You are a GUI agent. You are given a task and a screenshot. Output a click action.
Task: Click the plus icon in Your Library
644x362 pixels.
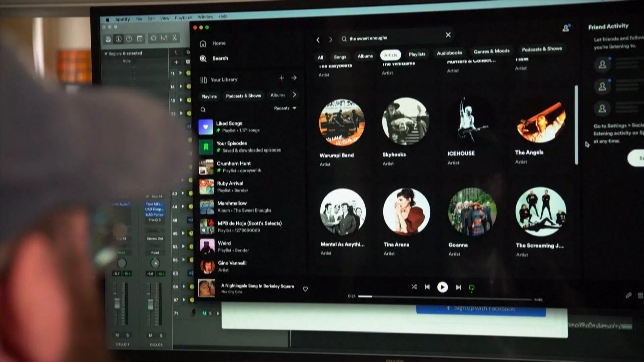click(x=282, y=78)
